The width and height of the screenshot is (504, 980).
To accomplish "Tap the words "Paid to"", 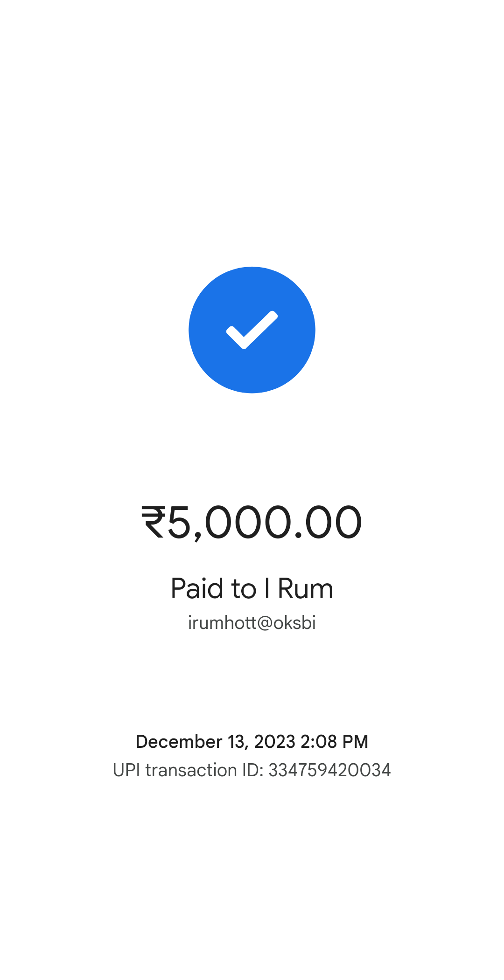I will coord(214,588).
